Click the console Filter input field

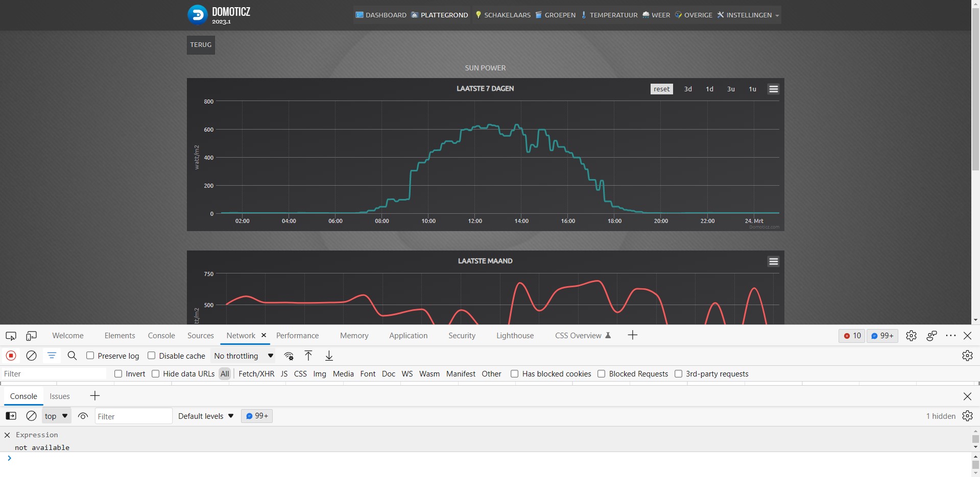coord(133,416)
